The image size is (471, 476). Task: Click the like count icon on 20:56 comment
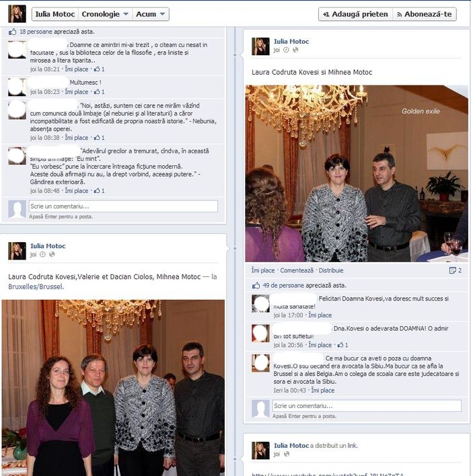pyautogui.click(x=340, y=345)
